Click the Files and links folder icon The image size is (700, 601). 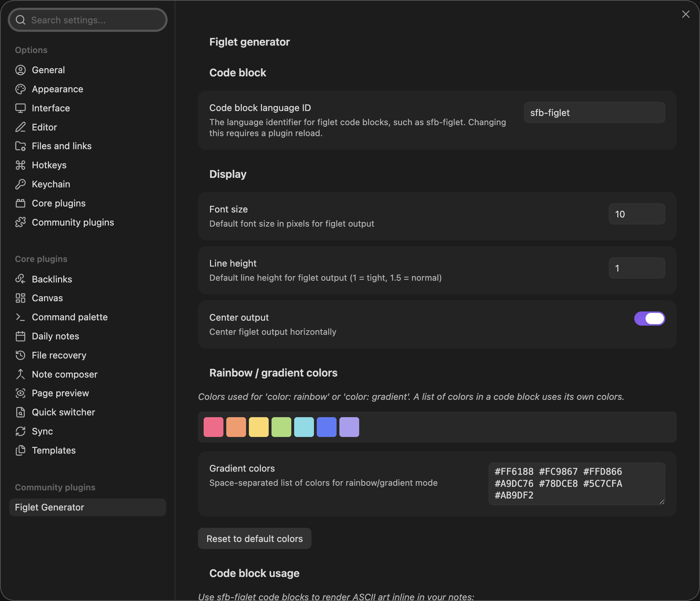click(x=21, y=146)
